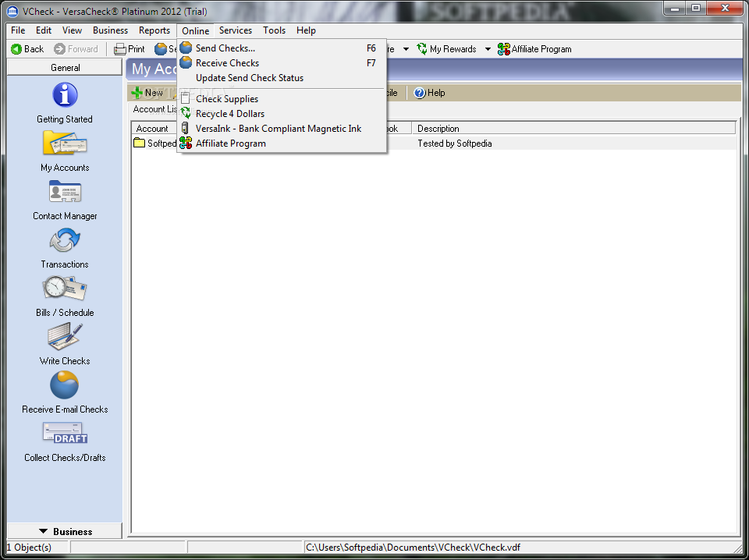
Task: Click My Rewards in the toolbar
Action: pos(446,48)
